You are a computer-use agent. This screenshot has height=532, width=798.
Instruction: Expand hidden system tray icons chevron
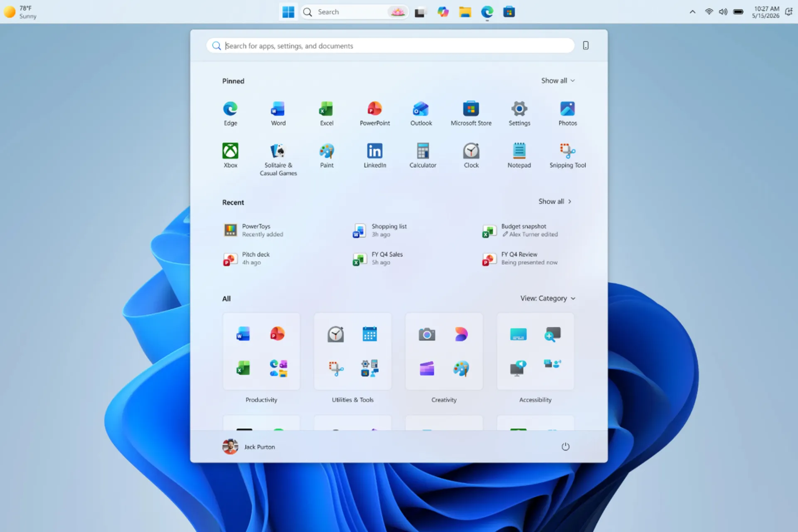[692, 12]
